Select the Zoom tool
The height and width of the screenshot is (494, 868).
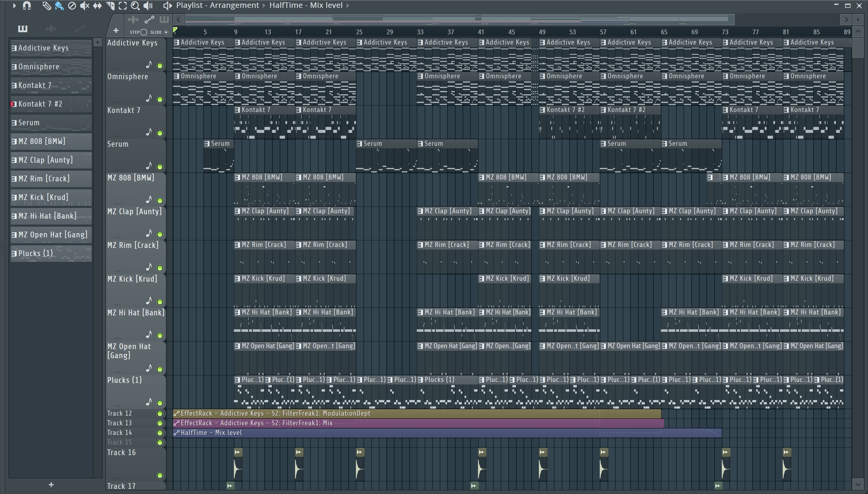pyautogui.click(x=135, y=5)
